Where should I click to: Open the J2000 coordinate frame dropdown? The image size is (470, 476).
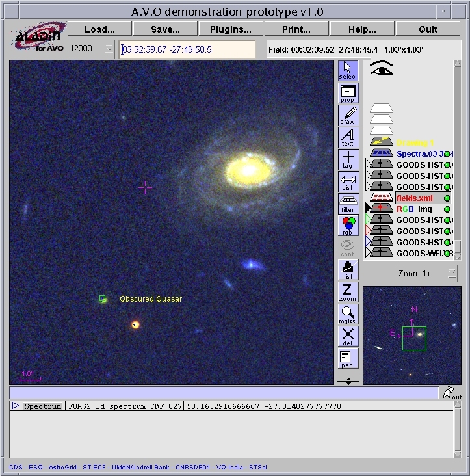(91, 49)
